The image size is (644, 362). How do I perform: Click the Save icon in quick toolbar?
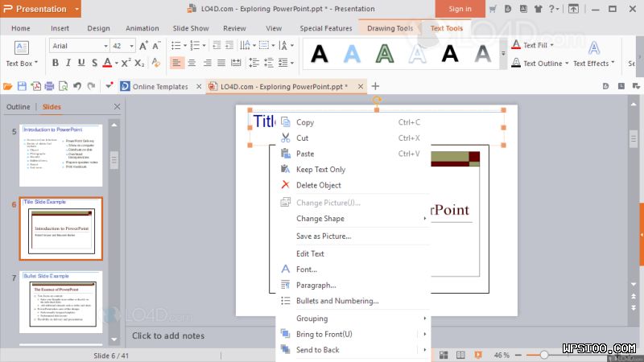coord(22,86)
